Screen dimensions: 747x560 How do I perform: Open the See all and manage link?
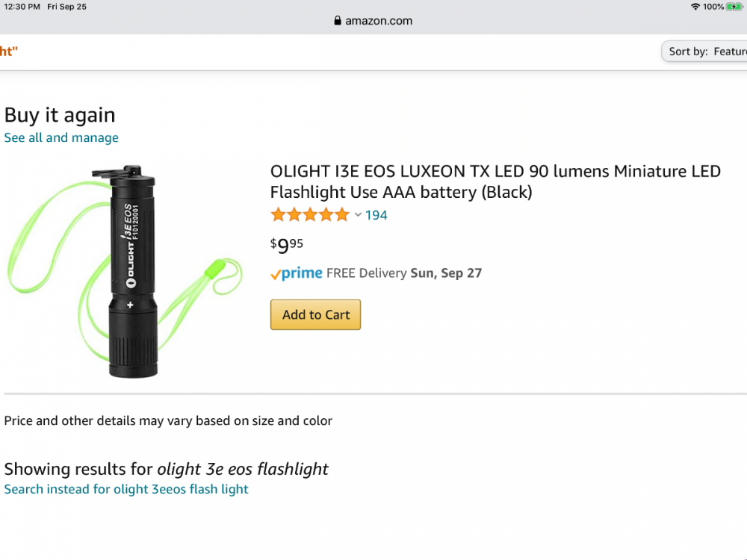click(x=61, y=137)
